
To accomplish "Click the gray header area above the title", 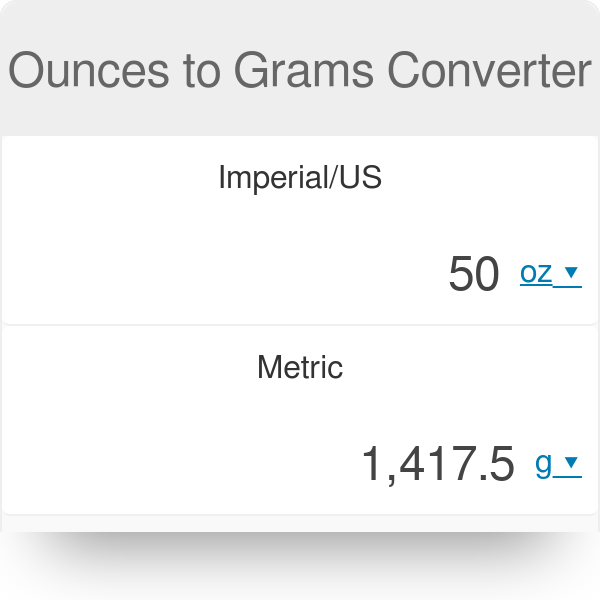I will (300, 20).
